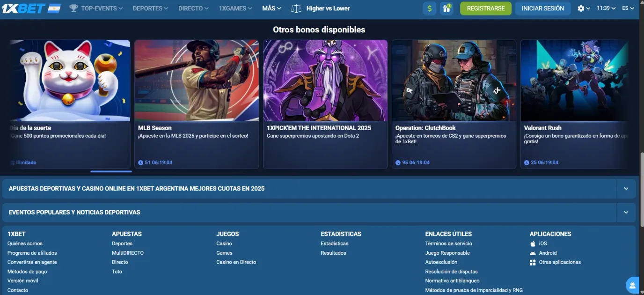Image resolution: width=644 pixels, height=295 pixels.
Task: Click the Otros bonos disponibles heading
Action: click(319, 29)
